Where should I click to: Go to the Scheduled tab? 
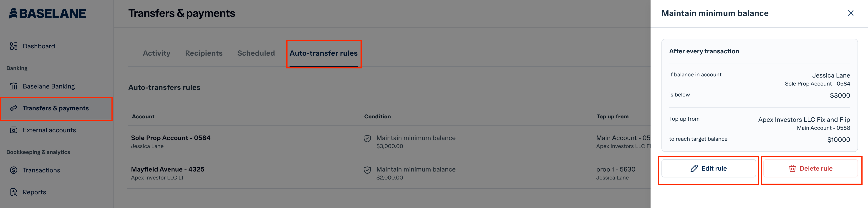[256, 53]
